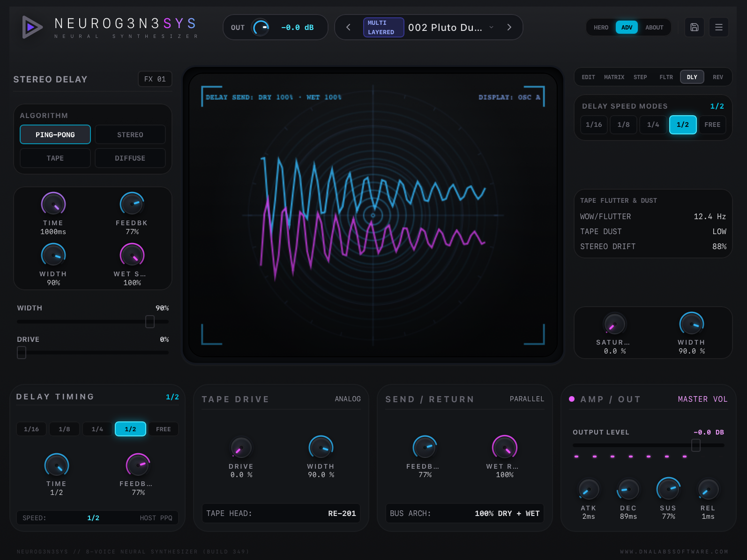Click the save preset disk icon
Viewport: 747px width, 560px height.
(695, 27)
